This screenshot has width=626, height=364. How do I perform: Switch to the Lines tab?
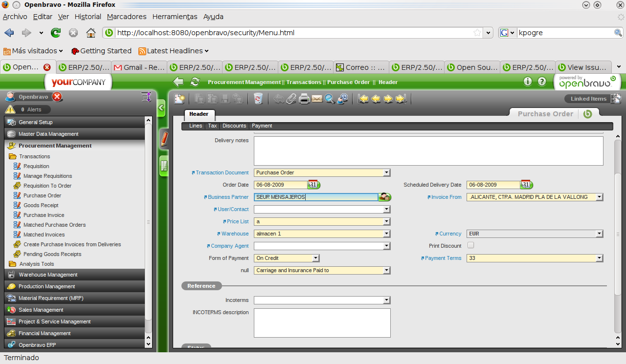point(196,126)
